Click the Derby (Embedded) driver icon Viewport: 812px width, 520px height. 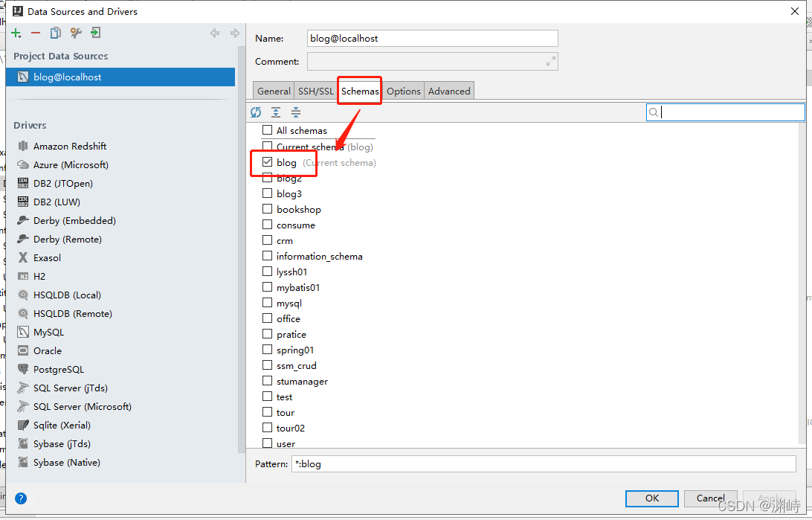23,221
